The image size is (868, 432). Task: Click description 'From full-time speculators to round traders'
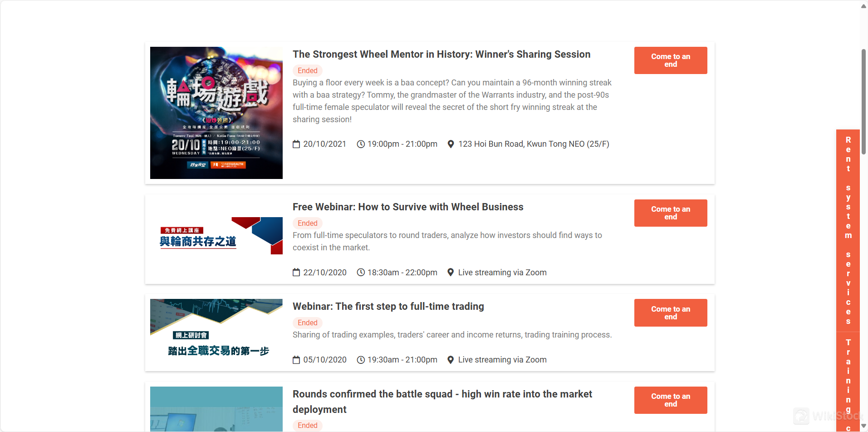point(447,241)
